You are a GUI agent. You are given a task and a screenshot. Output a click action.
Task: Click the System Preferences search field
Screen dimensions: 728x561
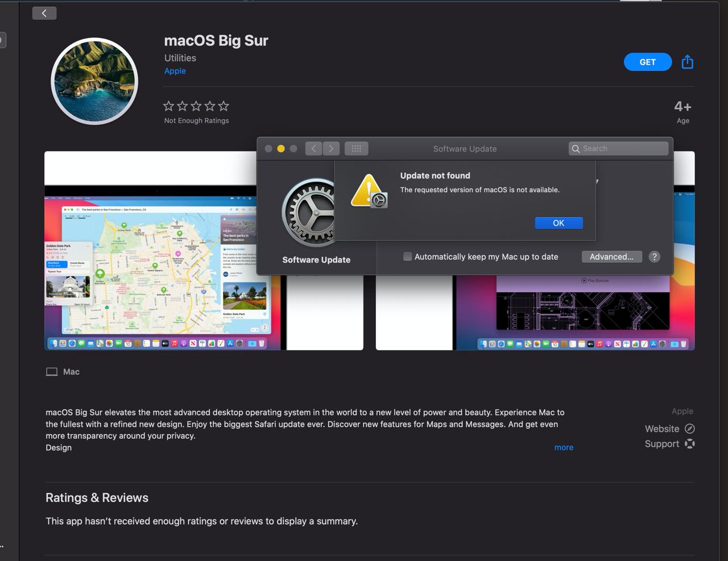[x=618, y=148]
